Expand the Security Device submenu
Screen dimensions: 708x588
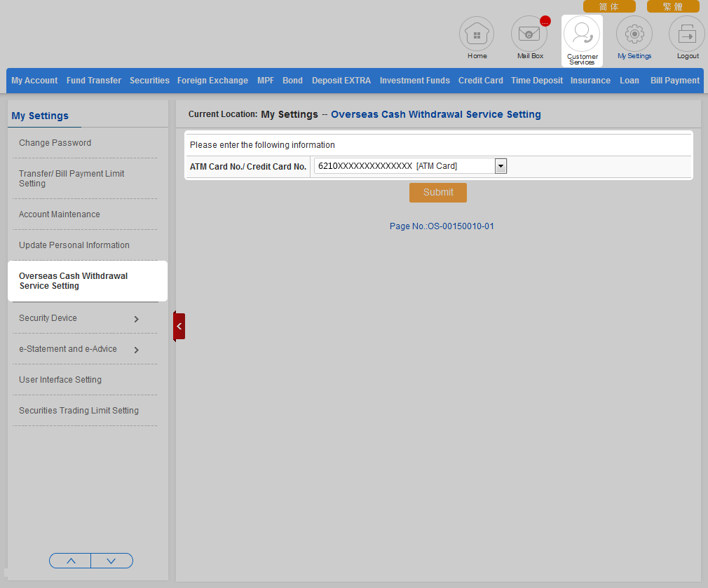pos(136,319)
